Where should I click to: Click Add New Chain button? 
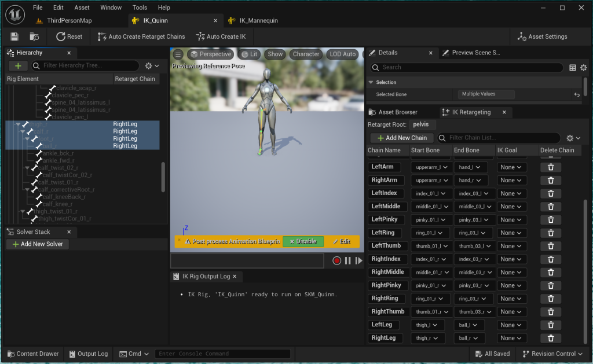pyautogui.click(x=402, y=138)
